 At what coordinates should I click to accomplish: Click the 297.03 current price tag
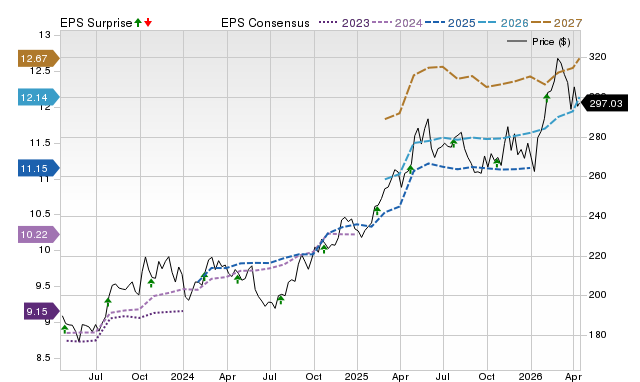tap(603, 103)
